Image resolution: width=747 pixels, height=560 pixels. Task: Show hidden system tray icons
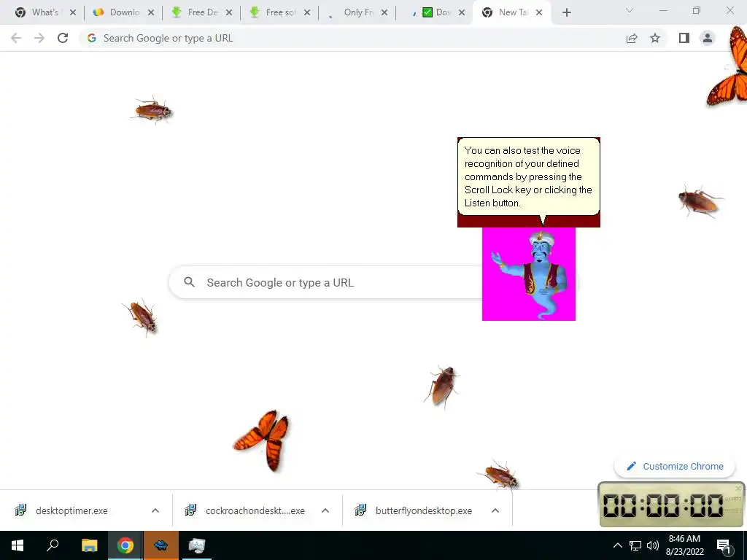tap(617, 545)
